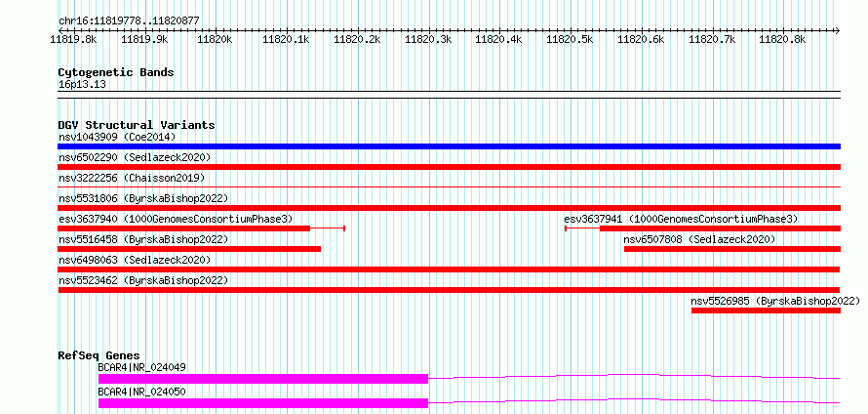
Task: Open nsv5526985 (ByrskaBishop2022) variant
Action: point(775,301)
